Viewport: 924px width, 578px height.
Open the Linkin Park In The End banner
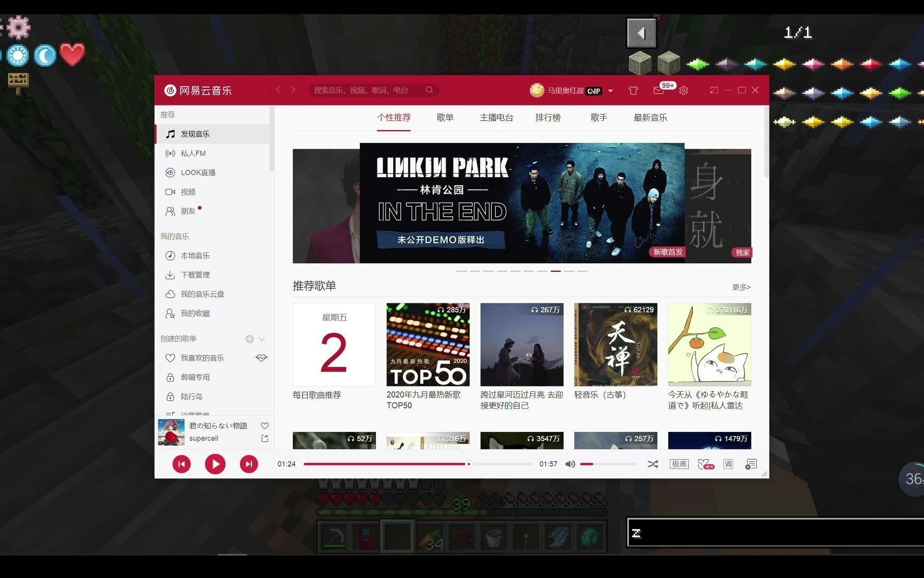(x=522, y=203)
